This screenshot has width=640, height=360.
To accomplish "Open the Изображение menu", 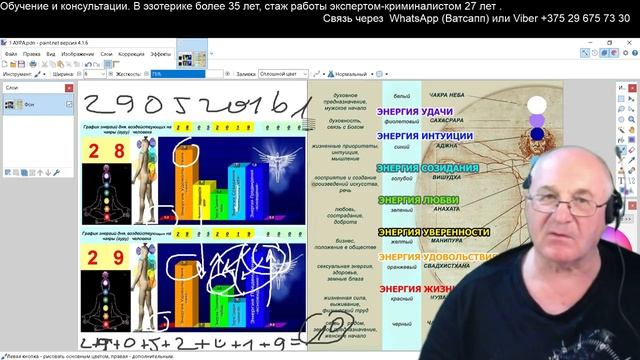I will point(78,54).
